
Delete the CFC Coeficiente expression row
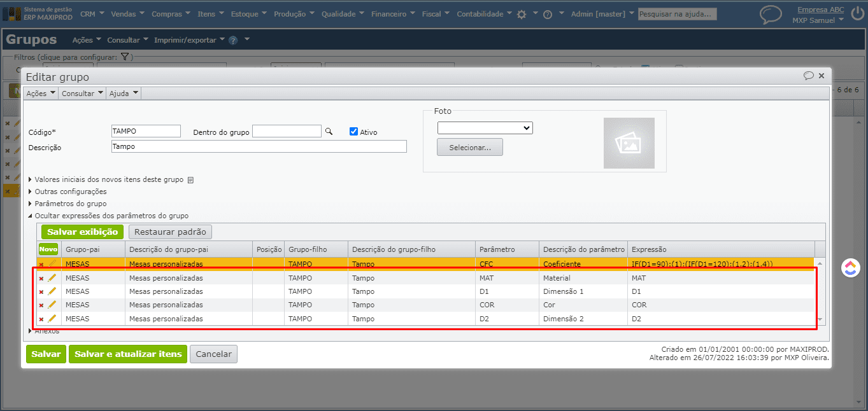coord(41,264)
